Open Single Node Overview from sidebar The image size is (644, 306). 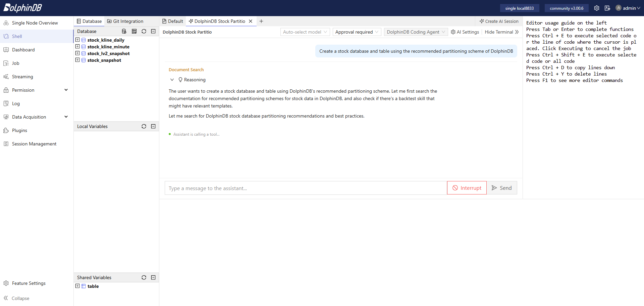pos(37,23)
